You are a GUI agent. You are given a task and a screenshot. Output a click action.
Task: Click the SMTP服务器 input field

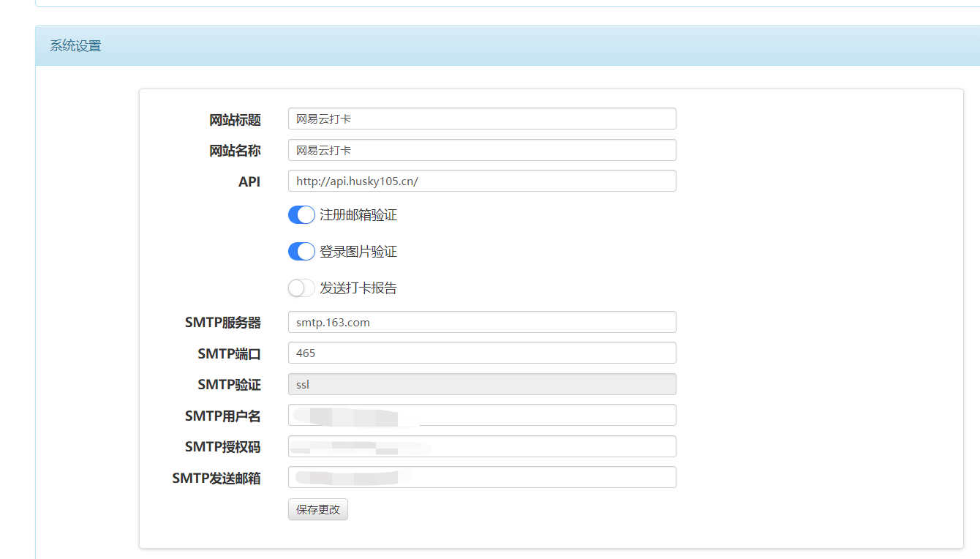[x=481, y=322]
